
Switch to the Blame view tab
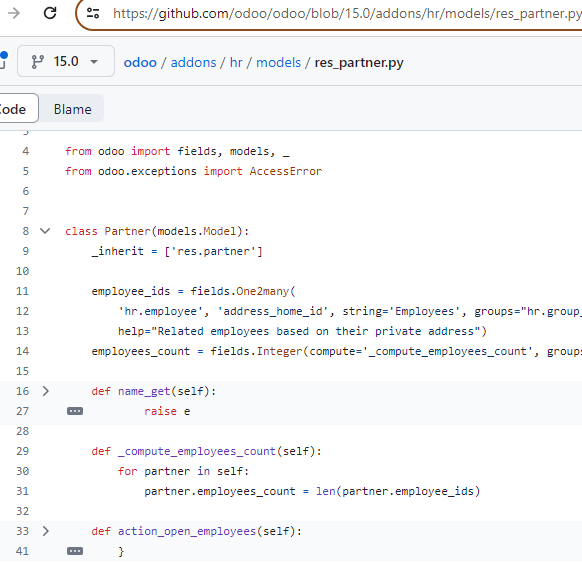pos(72,109)
